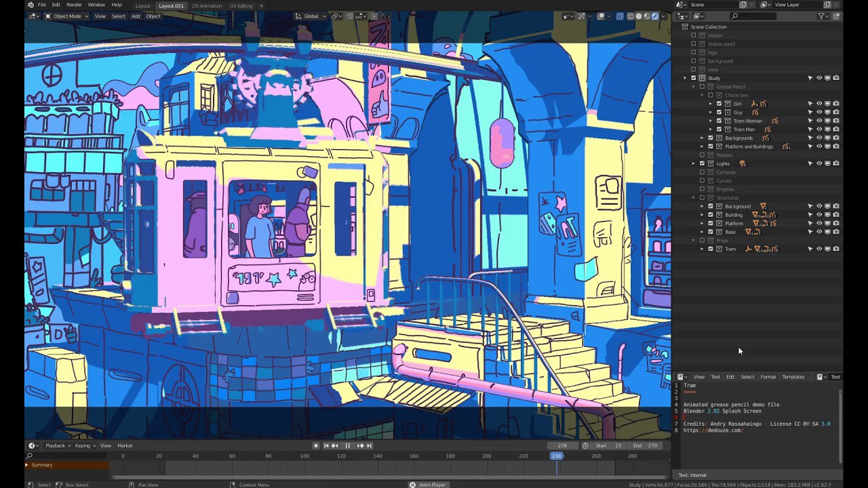Enable the station collection checkbox

pyautogui.click(x=693, y=35)
